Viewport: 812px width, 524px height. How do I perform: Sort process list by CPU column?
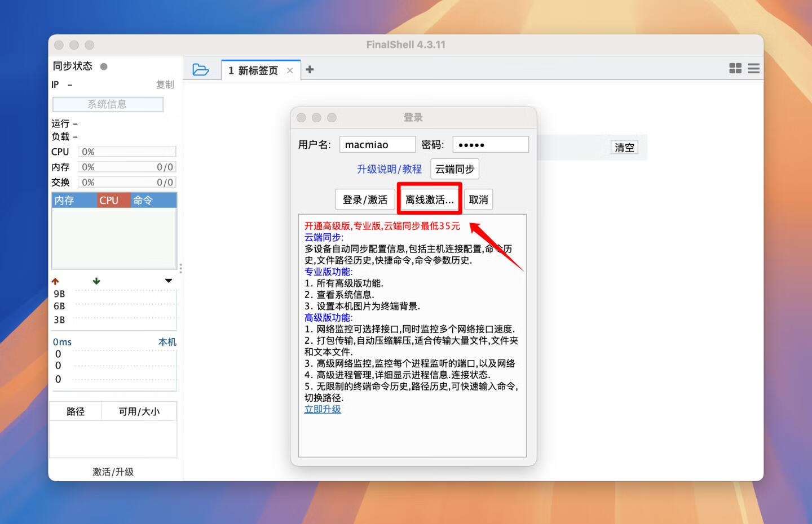pyautogui.click(x=113, y=200)
